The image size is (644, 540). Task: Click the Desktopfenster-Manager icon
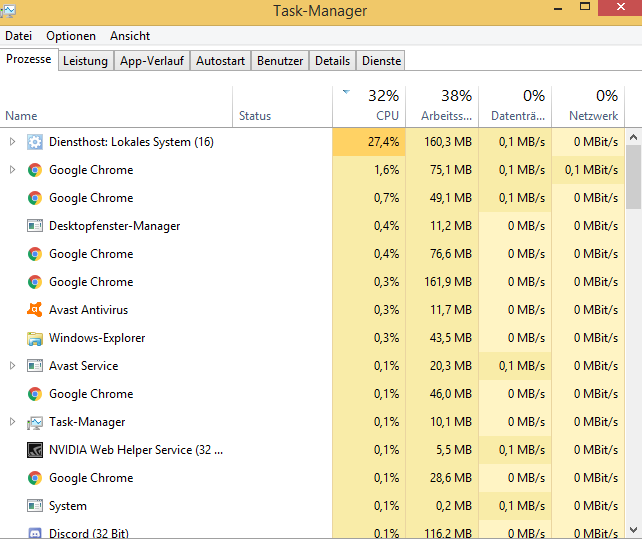pyautogui.click(x=35, y=226)
